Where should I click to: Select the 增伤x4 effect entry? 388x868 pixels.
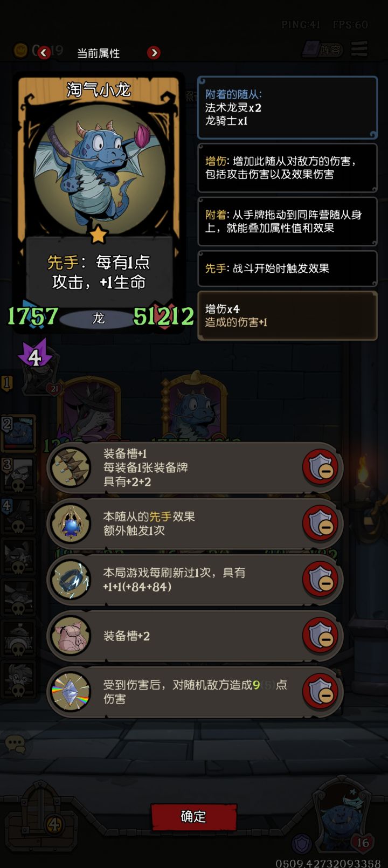287,315
